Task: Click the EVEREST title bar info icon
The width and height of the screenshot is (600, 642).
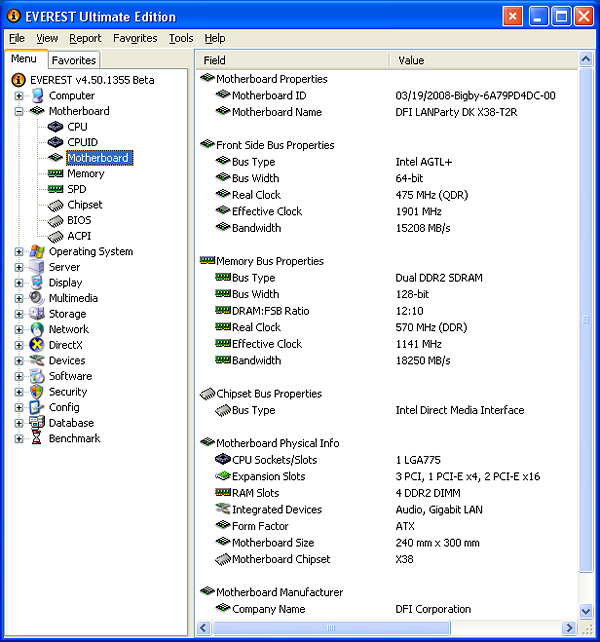Action: (14, 16)
